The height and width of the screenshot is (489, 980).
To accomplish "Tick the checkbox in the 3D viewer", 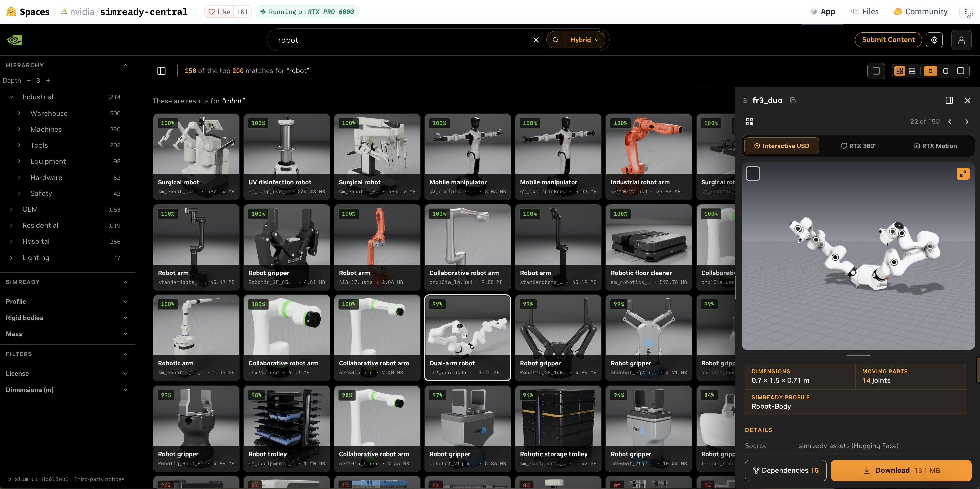I will click(753, 174).
